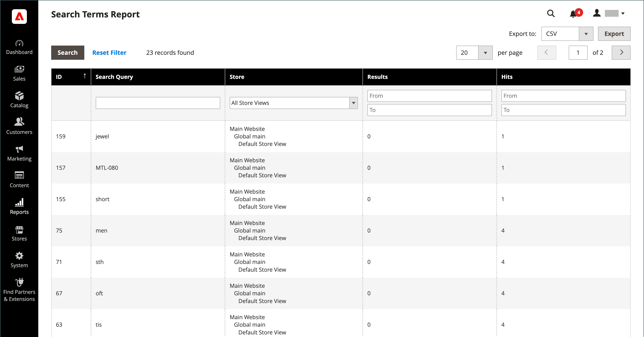Screen dimensions: 644x337
Task: Click the Reset Filter link
Action: point(109,53)
